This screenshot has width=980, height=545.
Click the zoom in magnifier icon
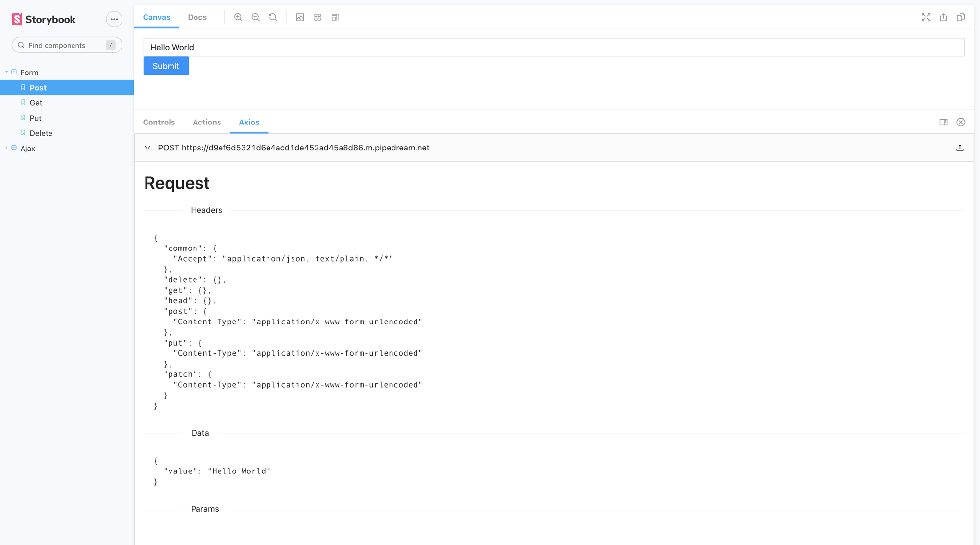coord(238,17)
